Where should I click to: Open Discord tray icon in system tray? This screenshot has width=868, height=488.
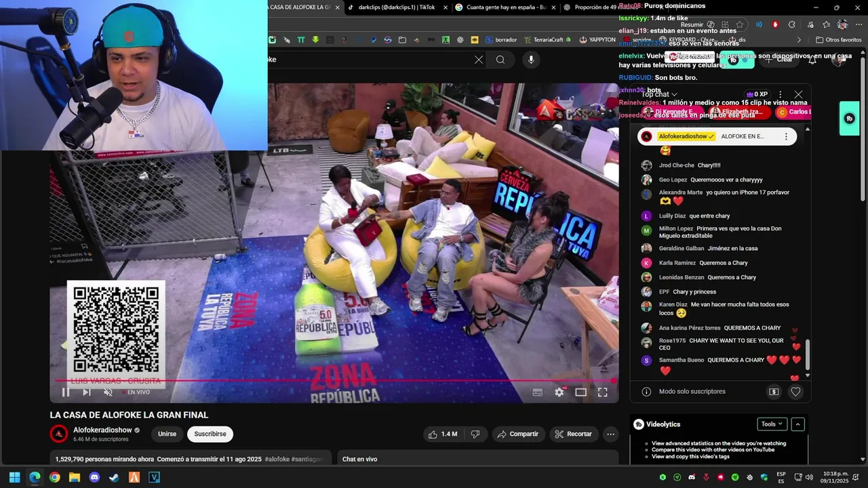click(x=692, y=477)
